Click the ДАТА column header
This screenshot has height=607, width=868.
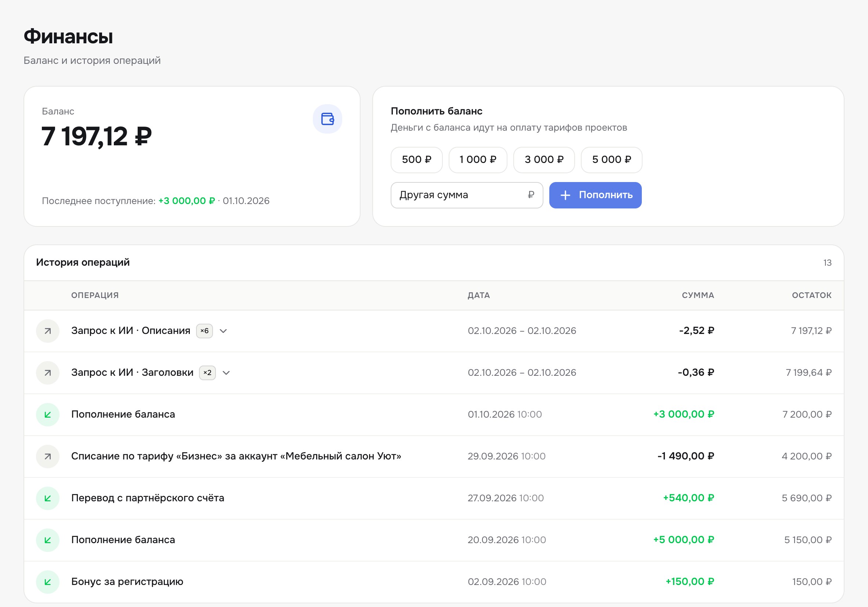(478, 295)
